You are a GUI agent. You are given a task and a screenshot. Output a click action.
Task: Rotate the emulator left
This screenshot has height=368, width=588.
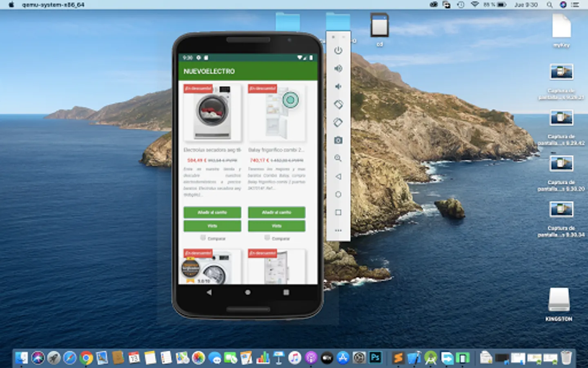[338, 105]
